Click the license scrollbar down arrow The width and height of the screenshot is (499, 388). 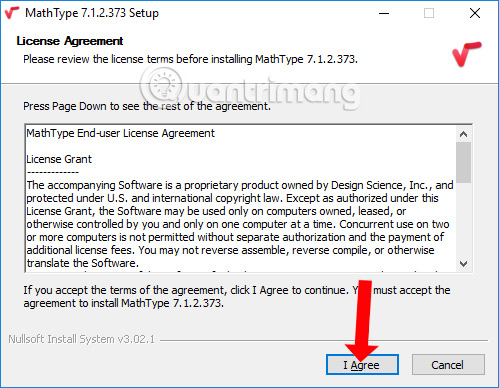click(x=463, y=263)
